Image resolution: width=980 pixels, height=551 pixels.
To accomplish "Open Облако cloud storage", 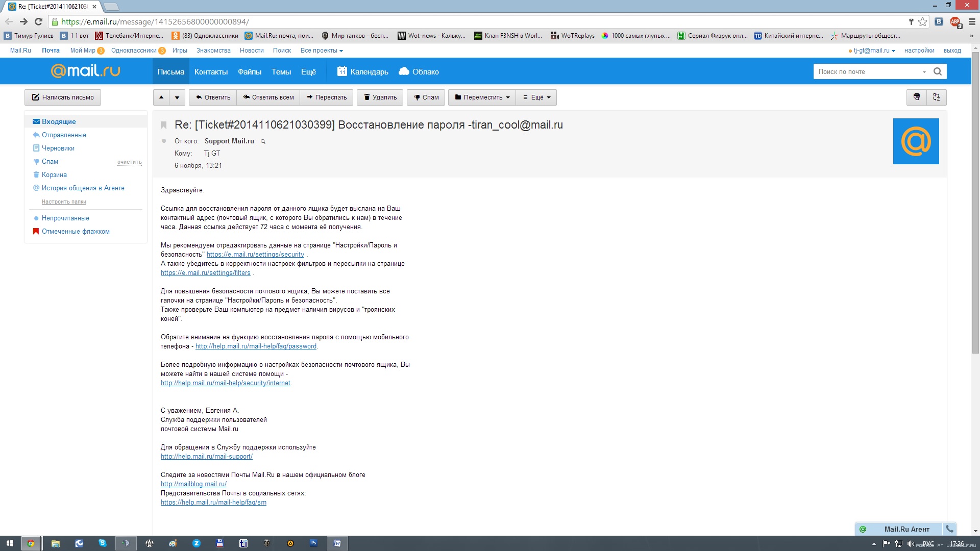I will coord(419,71).
